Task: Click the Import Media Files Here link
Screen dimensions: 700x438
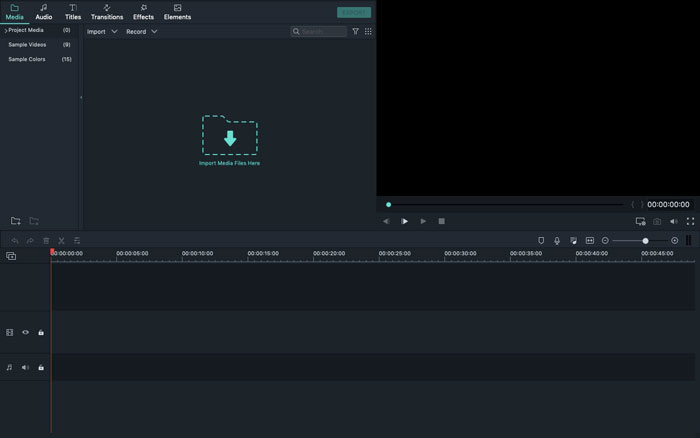Action: 229,163
